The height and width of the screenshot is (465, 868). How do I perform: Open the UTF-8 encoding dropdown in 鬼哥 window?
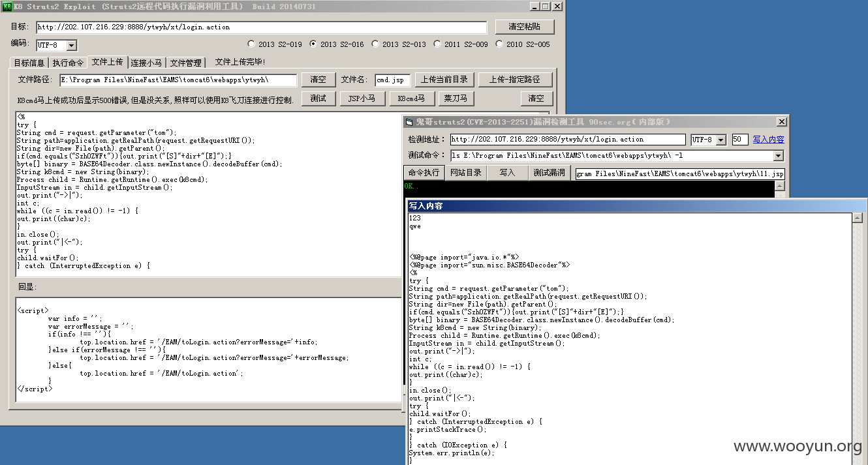click(721, 140)
